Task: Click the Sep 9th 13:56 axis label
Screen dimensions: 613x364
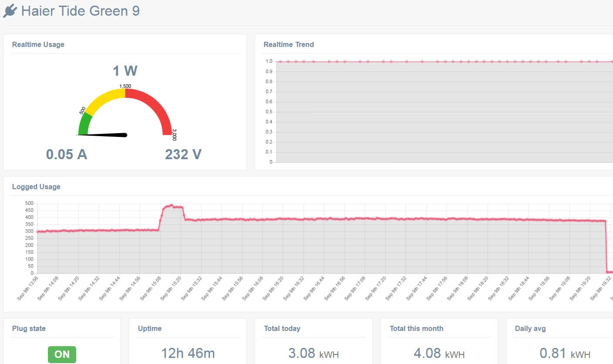Action: tap(27, 289)
